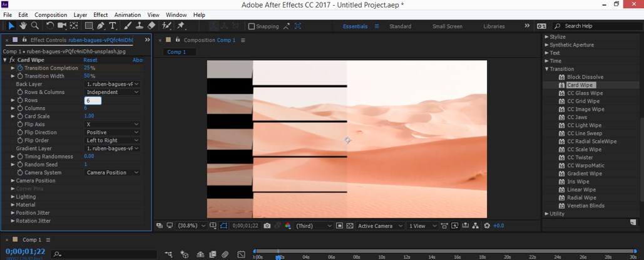Click the Pixel Aspect Ratio Correction icon
The height and width of the screenshot is (260, 644).
pyautogui.click(x=444, y=226)
